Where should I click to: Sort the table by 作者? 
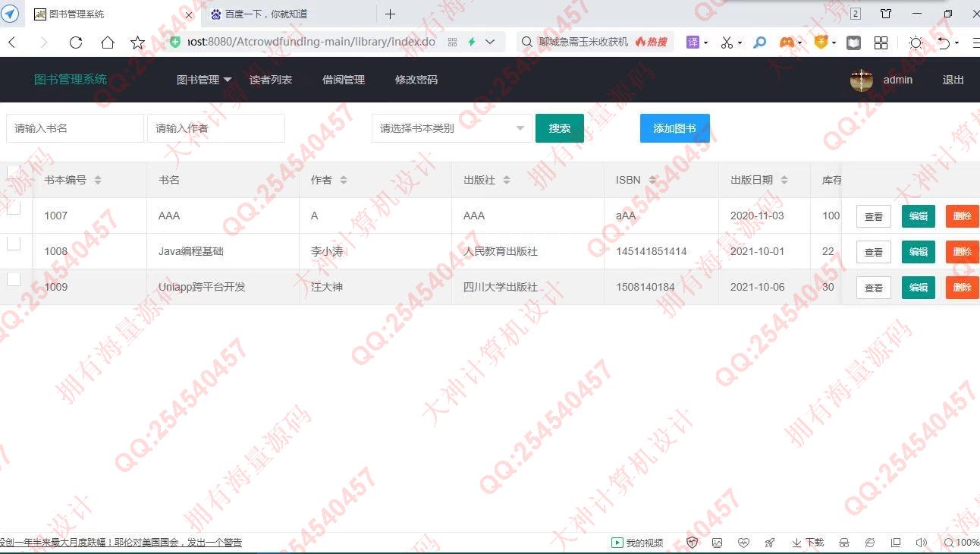point(344,180)
